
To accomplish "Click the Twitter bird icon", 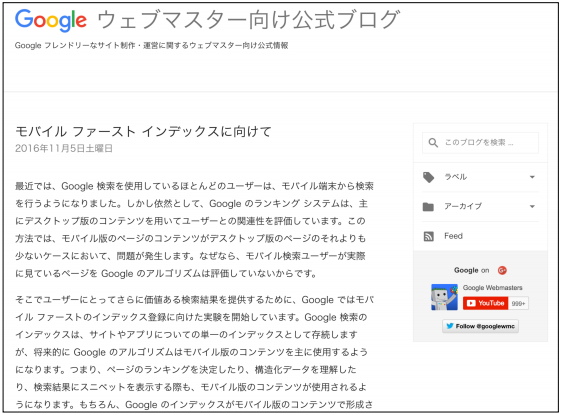I will [450, 326].
